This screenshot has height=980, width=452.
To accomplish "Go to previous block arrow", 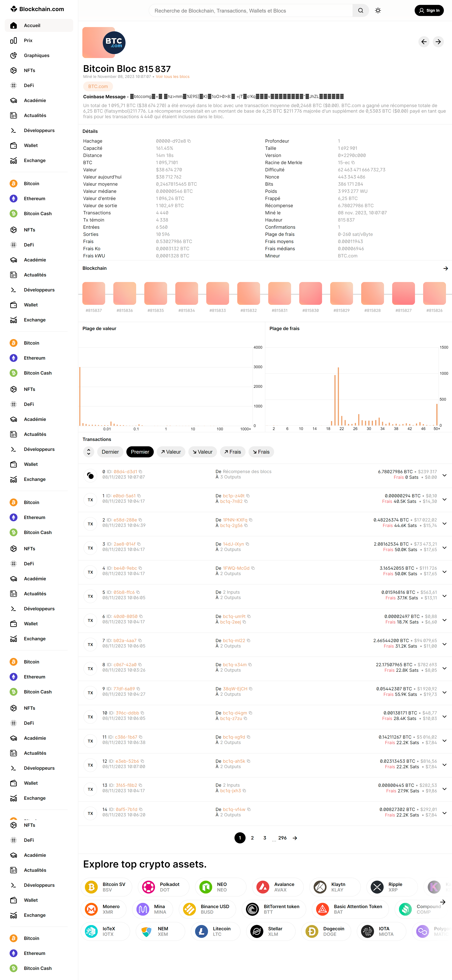I will coord(424,42).
